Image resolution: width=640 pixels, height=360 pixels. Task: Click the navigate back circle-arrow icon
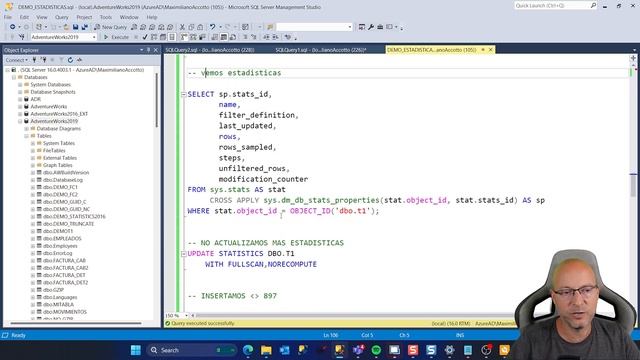[x=13, y=27]
